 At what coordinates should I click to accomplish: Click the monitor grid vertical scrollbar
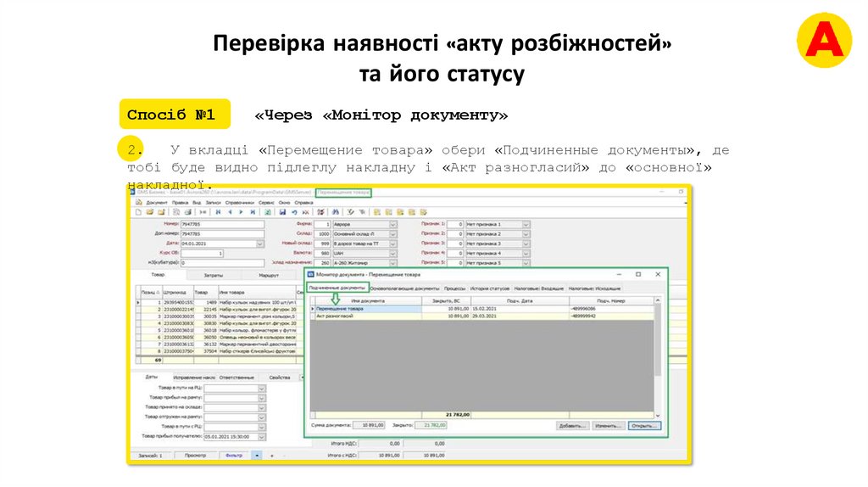pyautogui.click(x=658, y=357)
